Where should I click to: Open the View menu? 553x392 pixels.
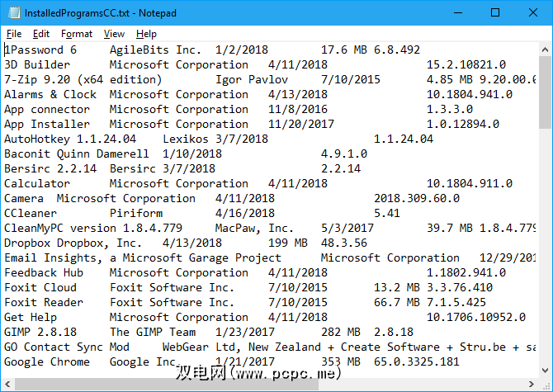pos(115,34)
